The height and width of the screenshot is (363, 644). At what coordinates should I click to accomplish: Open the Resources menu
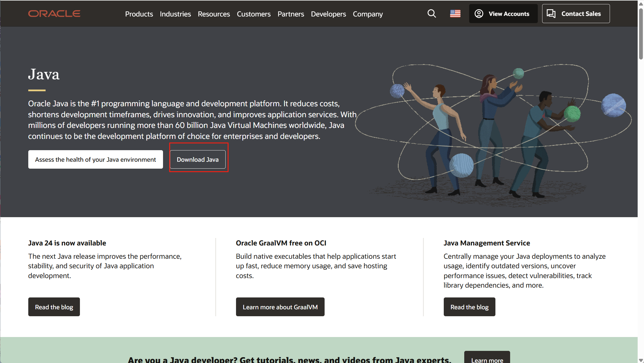pyautogui.click(x=214, y=14)
